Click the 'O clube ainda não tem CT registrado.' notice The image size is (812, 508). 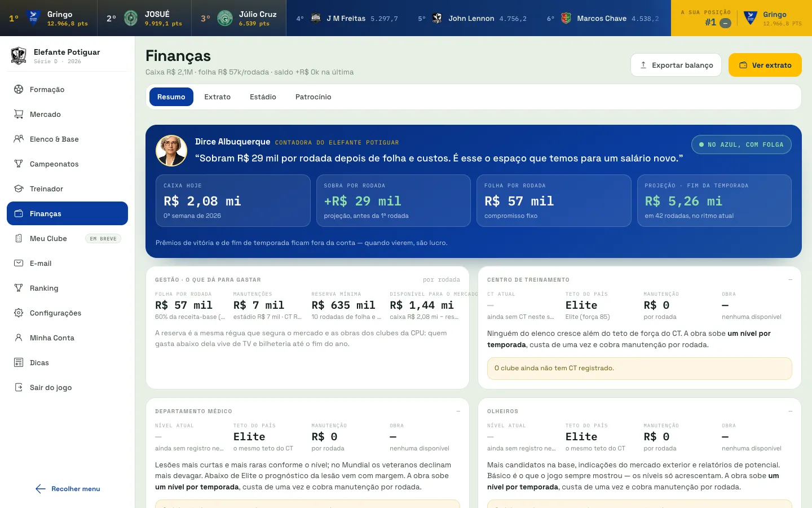tap(639, 368)
